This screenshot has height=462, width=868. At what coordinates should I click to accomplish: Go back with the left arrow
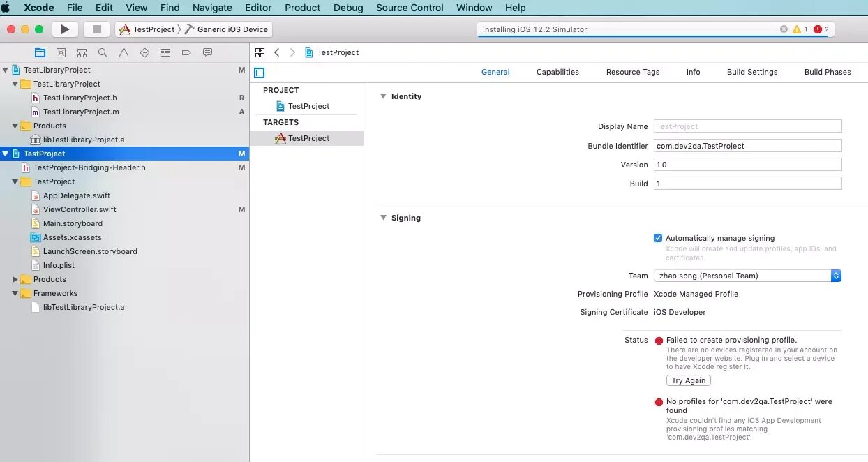pyautogui.click(x=277, y=52)
